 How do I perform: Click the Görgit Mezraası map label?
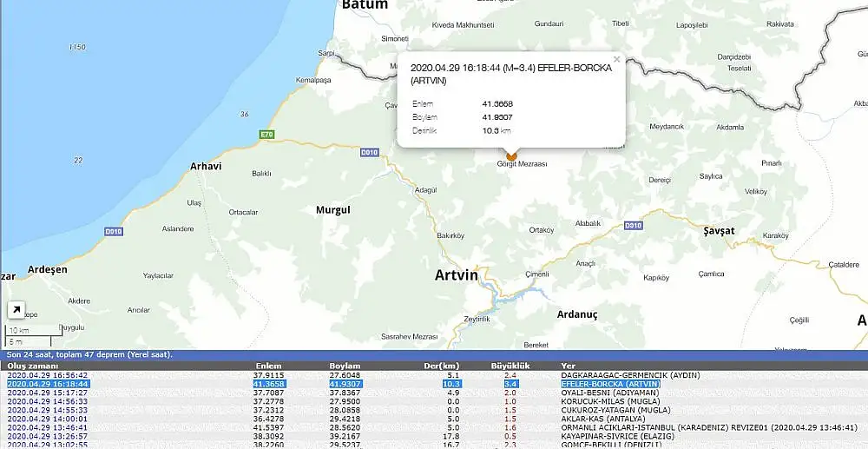tap(522, 164)
